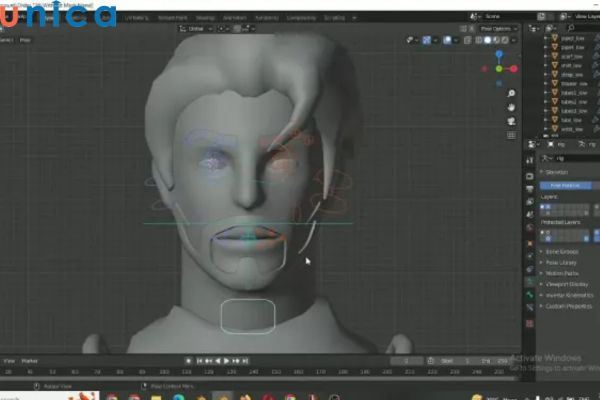Click the Pose Position button

(565, 185)
